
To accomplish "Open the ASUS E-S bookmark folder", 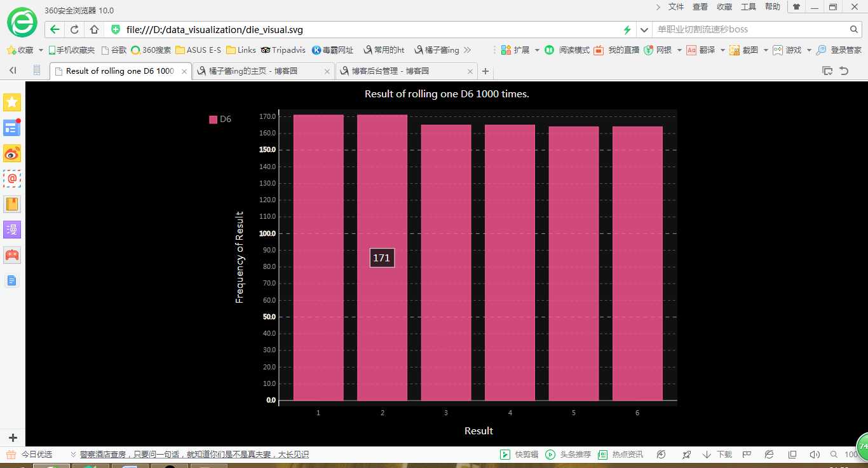I will (198, 50).
